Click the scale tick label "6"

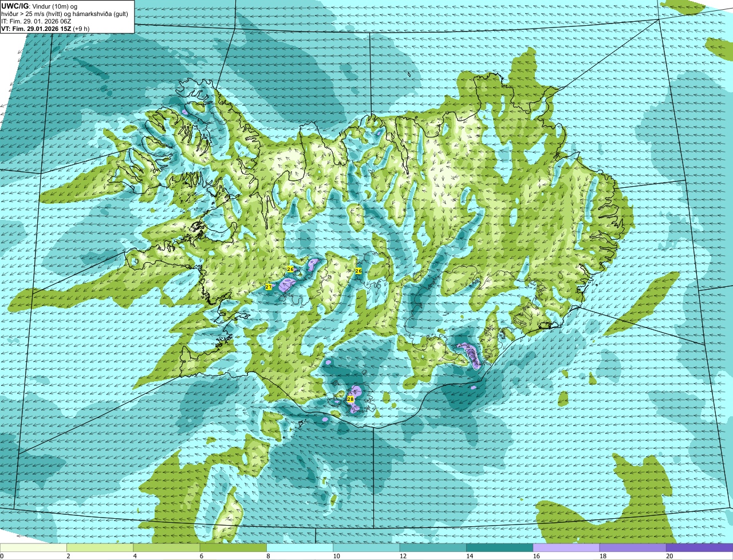202,556
